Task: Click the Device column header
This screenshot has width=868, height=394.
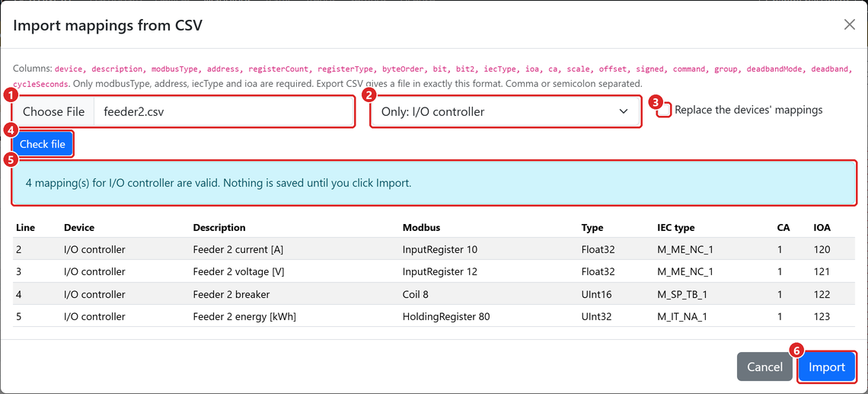Action: coord(79,228)
